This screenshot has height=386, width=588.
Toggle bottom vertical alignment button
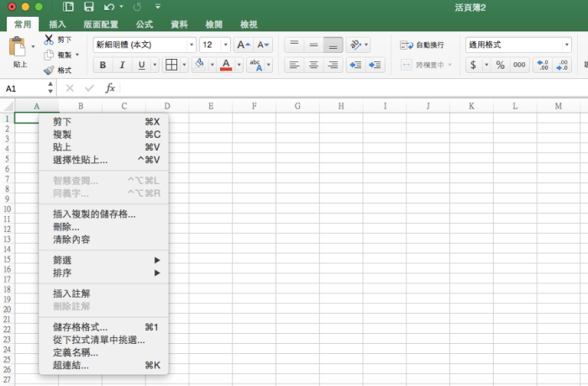click(333, 45)
